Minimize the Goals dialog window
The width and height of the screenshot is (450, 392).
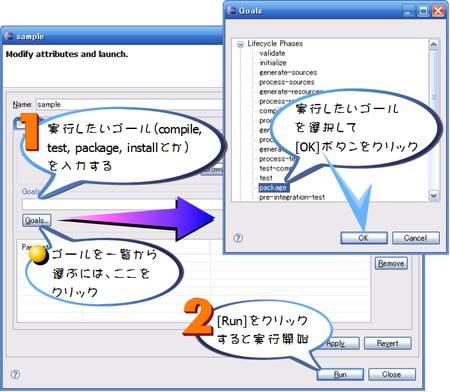click(x=408, y=11)
